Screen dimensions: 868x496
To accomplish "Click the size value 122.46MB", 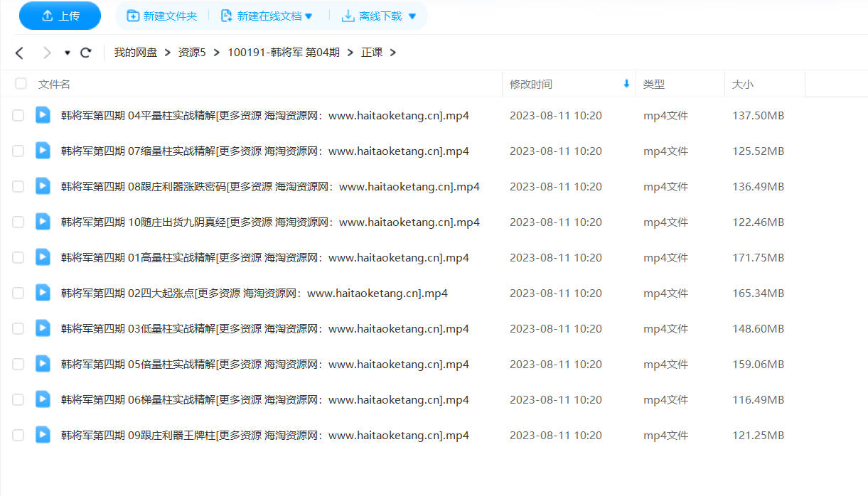I will click(759, 222).
